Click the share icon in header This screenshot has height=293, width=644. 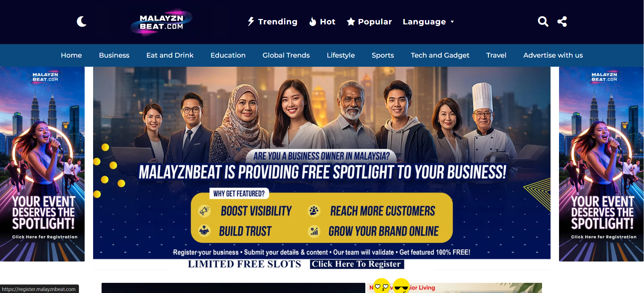pos(562,22)
